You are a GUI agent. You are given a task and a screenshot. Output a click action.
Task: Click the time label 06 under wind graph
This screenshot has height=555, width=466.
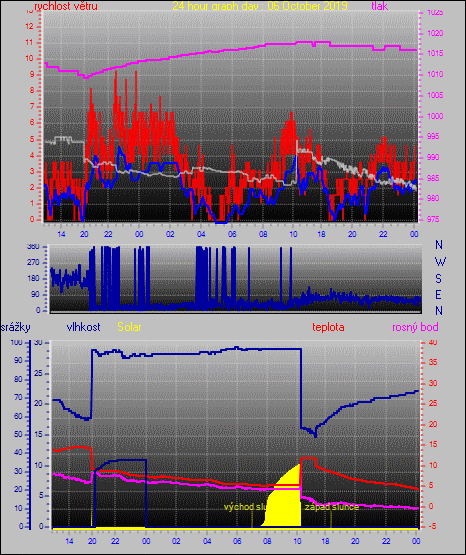coord(232,234)
